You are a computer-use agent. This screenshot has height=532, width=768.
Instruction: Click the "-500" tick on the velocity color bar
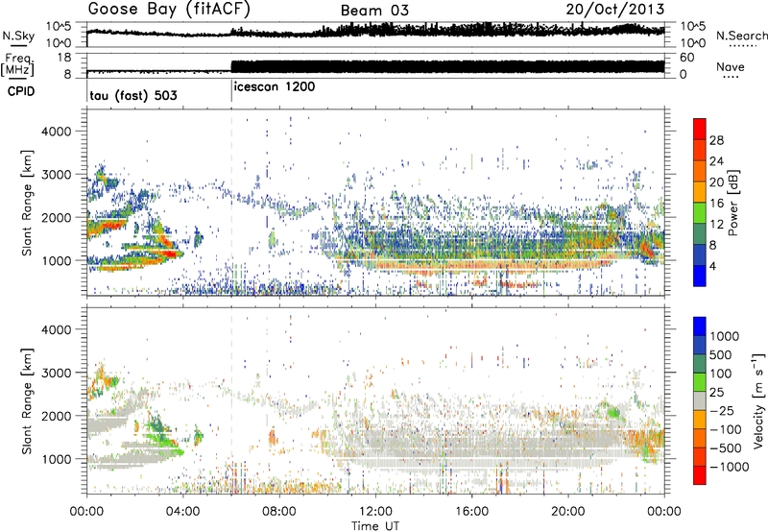click(x=726, y=447)
